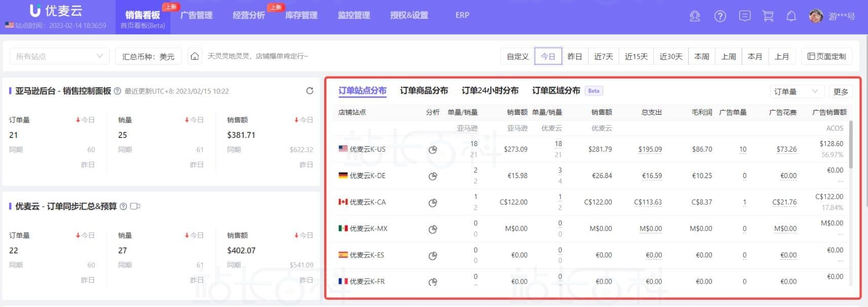Select the 上周 date range
868x307 pixels.
click(x=728, y=56)
